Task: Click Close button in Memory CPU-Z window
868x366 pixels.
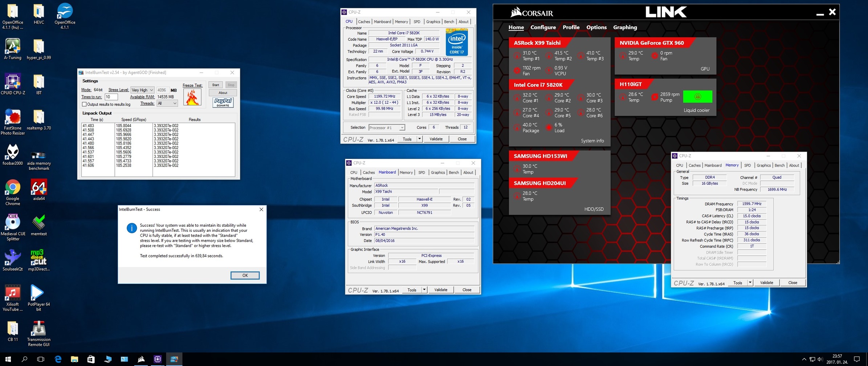Action: click(792, 283)
